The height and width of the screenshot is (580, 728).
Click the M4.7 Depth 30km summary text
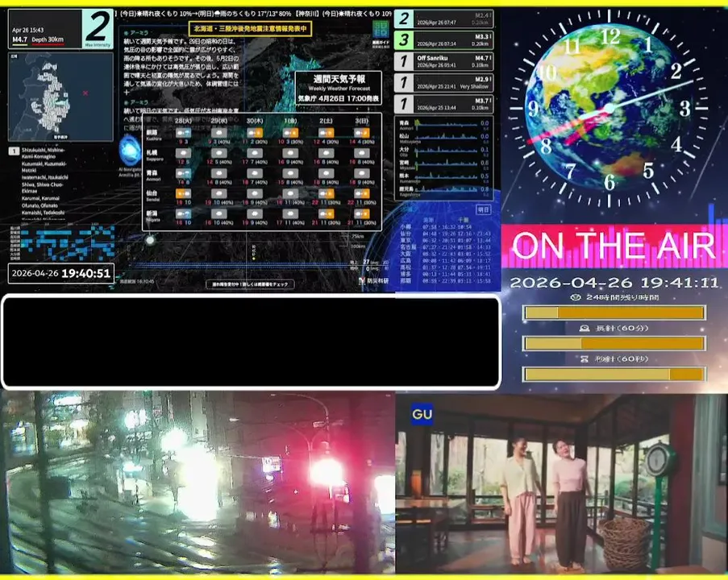point(38,40)
